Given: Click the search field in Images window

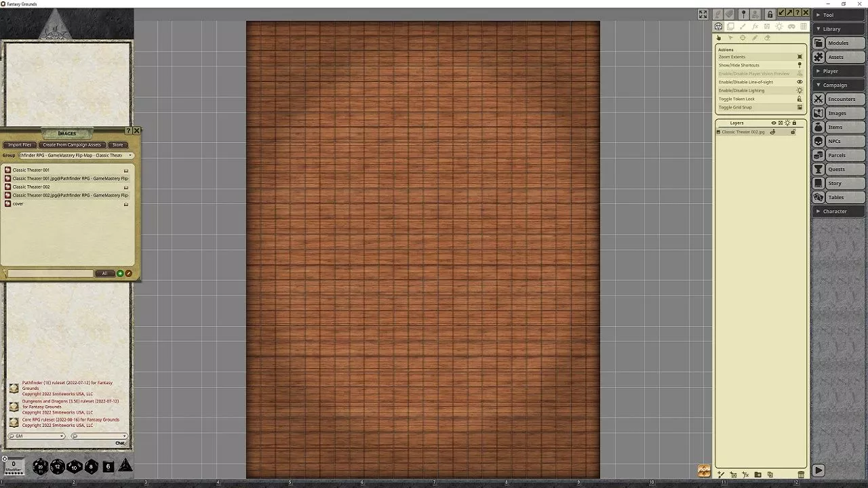Looking at the screenshot, I should [50, 273].
